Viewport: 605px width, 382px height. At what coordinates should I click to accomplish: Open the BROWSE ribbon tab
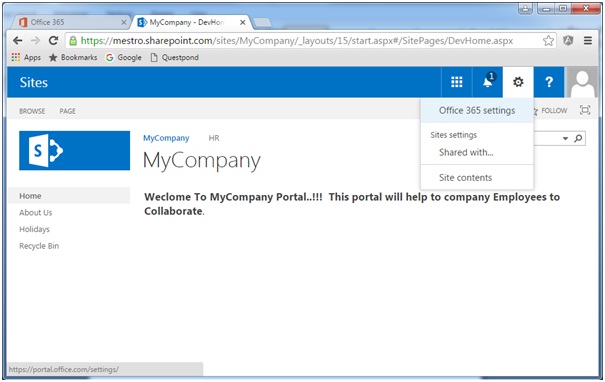point(32,111)
